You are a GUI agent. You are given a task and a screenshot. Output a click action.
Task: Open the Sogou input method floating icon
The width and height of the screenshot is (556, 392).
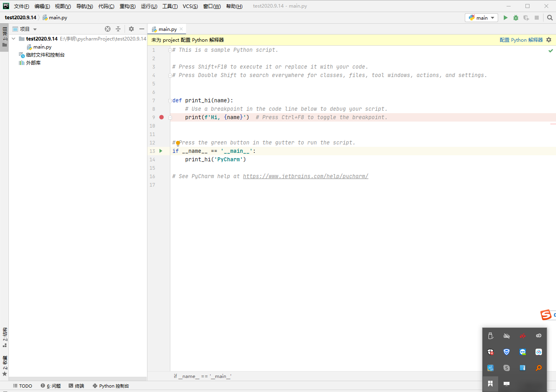tap(546, 315)
